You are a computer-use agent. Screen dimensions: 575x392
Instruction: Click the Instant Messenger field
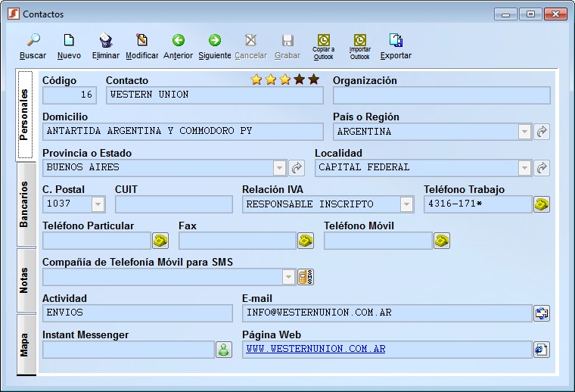pos(129,350)
